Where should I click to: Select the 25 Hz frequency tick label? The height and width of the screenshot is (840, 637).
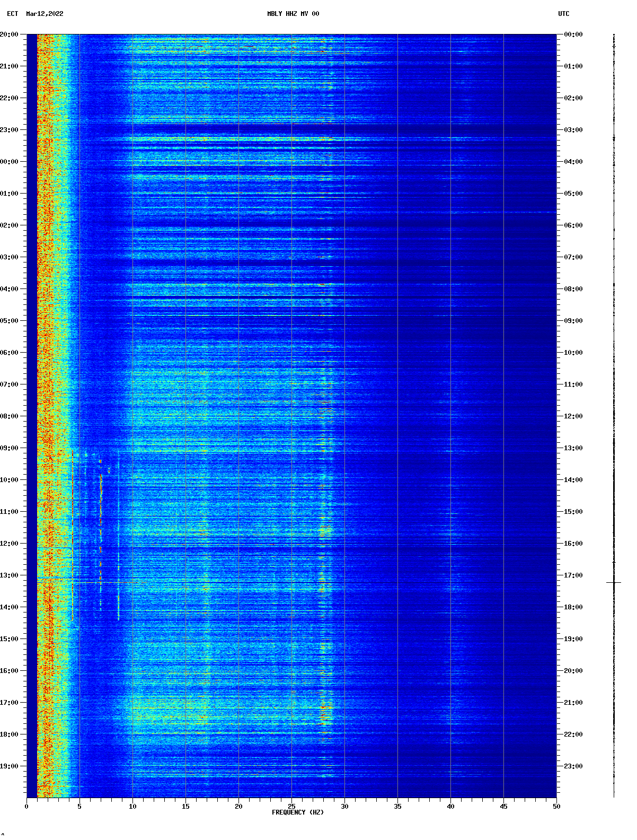click(291, 807)
